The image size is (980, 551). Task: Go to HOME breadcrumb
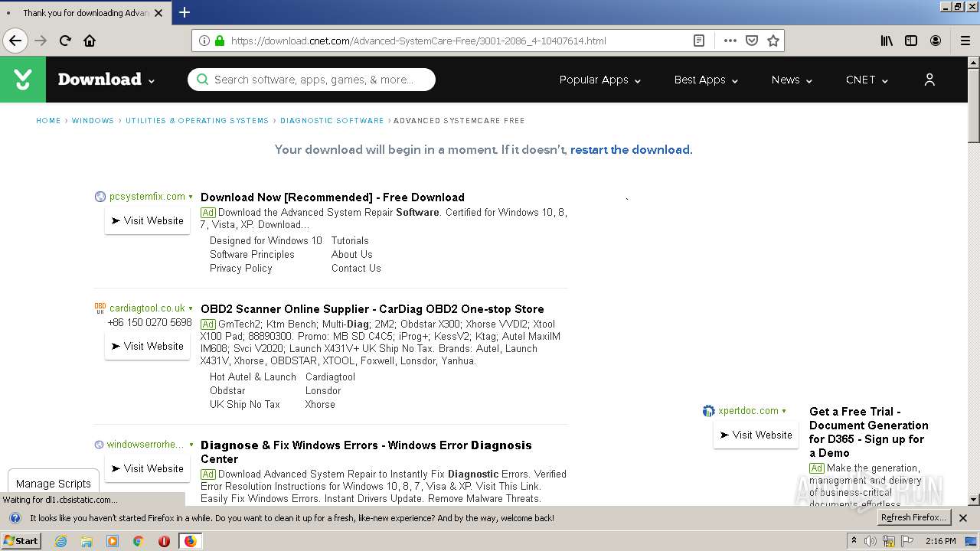point(48,121)
